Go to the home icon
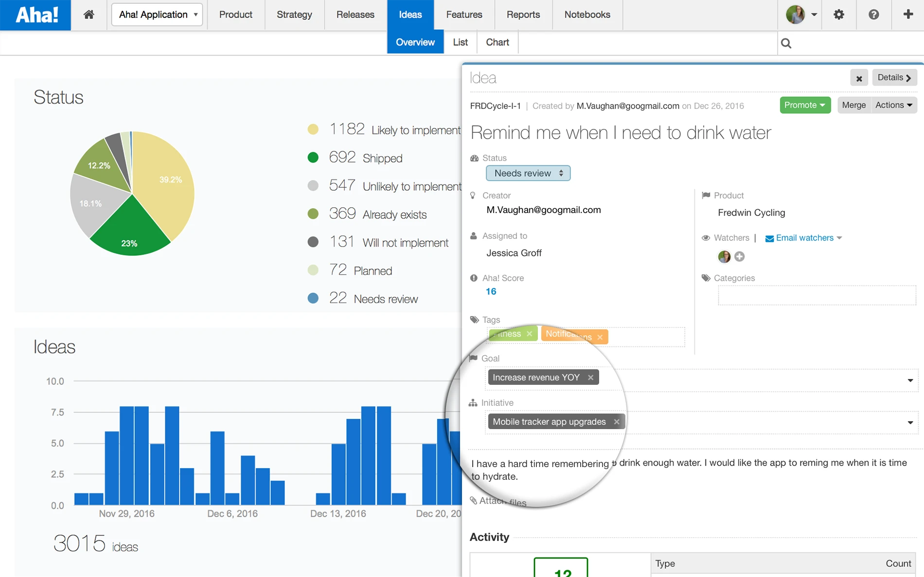Image resolution: width=924 pixels, height=577 pixels. point(89,15)
